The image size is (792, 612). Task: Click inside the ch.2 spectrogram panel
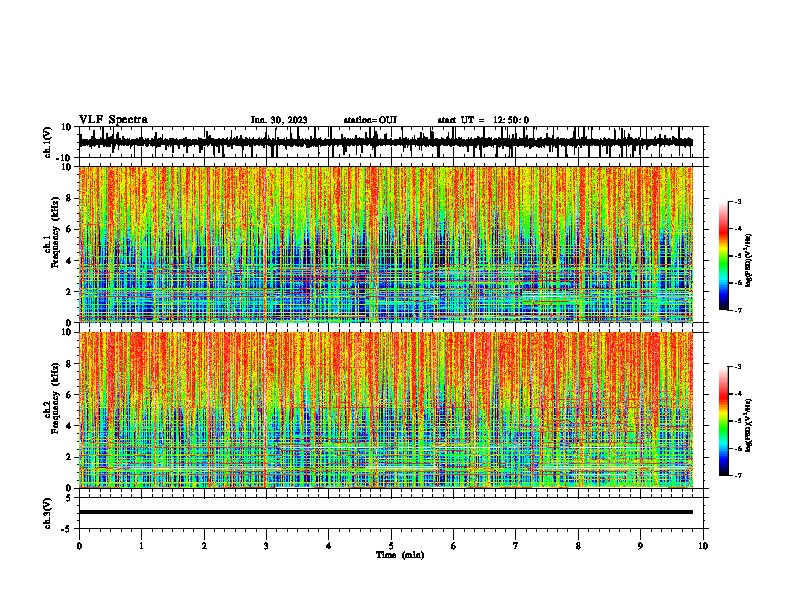click(386, 410)
